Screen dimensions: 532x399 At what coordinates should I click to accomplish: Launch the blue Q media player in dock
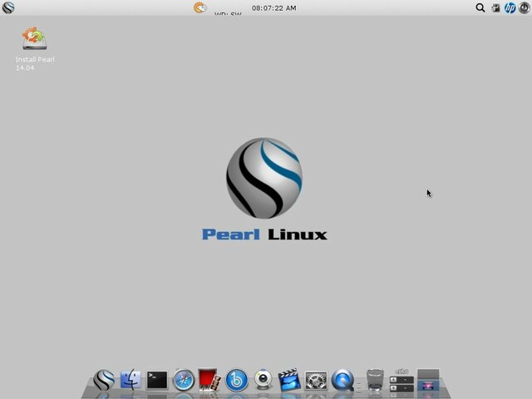(342, 380)
